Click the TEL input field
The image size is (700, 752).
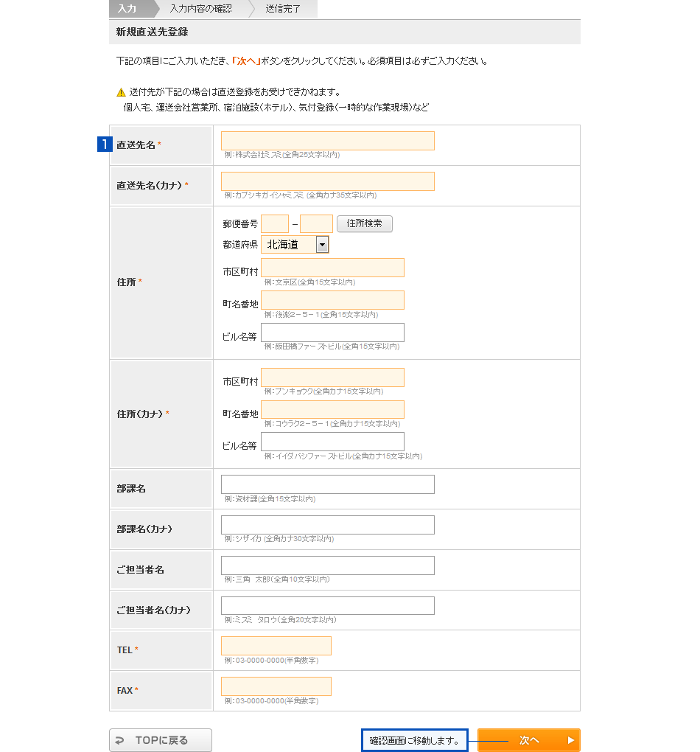[x=276, y=646]
